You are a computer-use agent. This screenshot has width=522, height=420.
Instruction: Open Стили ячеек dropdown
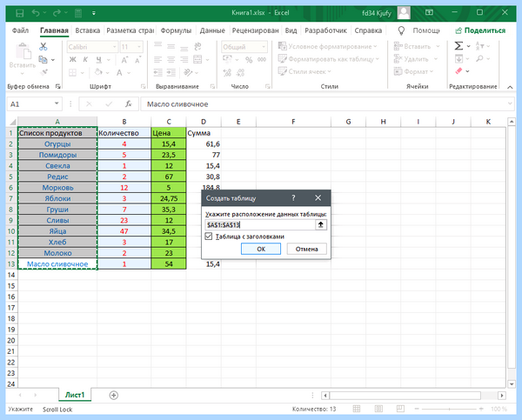pyautogui.click(x=304, y=71)
